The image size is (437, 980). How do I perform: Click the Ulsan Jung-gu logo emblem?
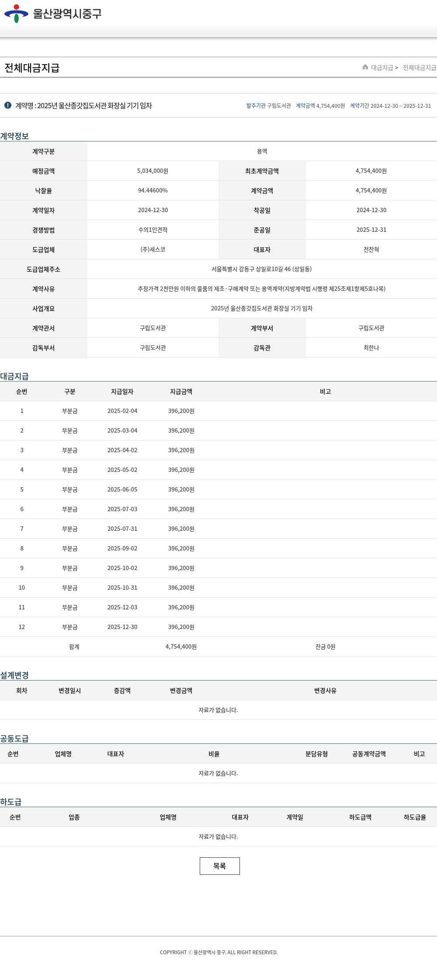(16, 14)
